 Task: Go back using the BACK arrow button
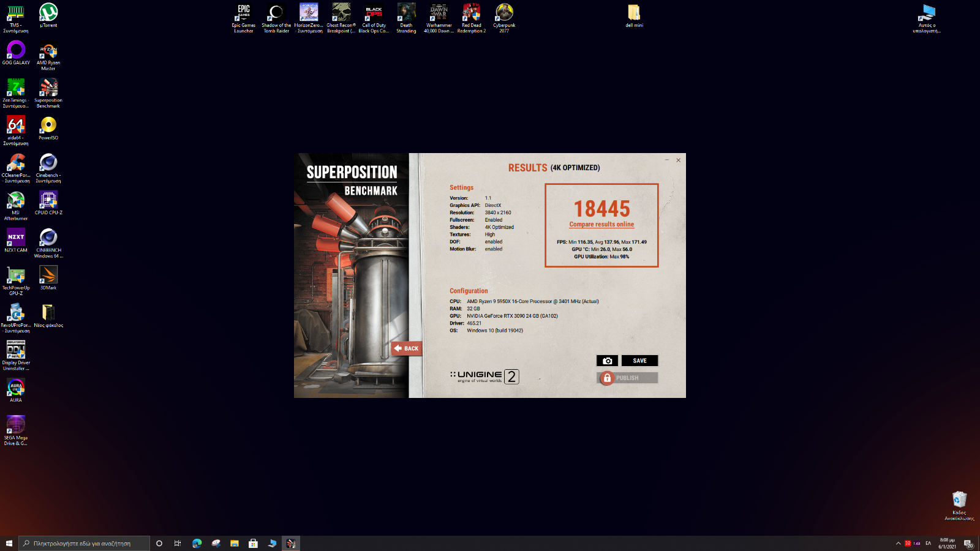click(406, 348)
